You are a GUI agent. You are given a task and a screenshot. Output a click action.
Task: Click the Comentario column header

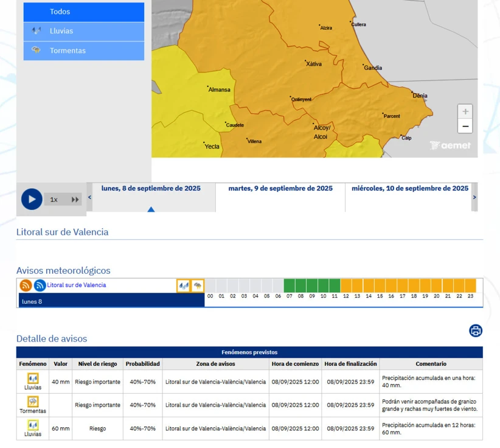pyautogui.click(x=431, y=364)
